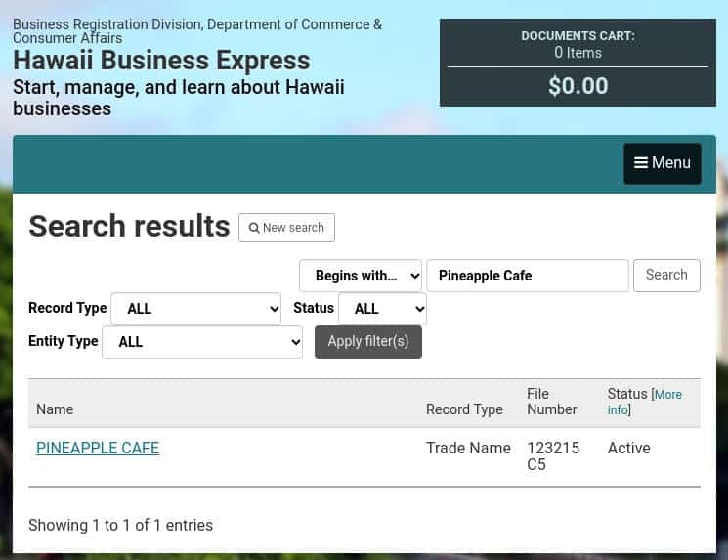Open the Documents Cart summary box
This screenshot has height=560, width=728.
tap(578, 63)
